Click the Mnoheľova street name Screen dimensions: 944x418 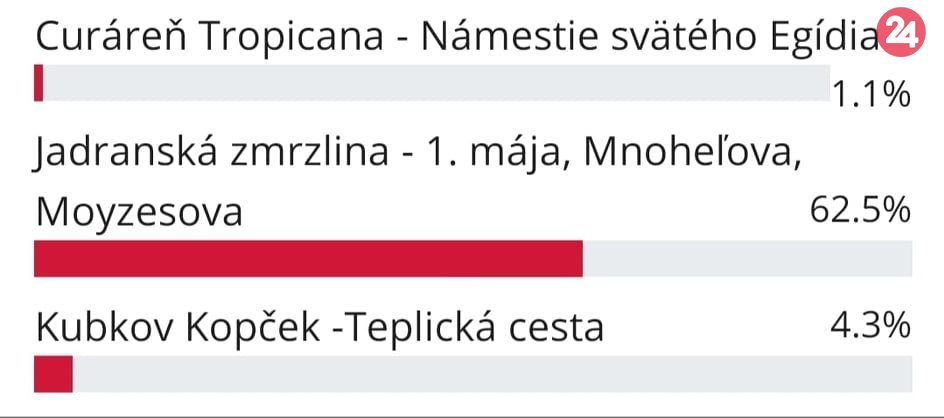coord(691,153)
